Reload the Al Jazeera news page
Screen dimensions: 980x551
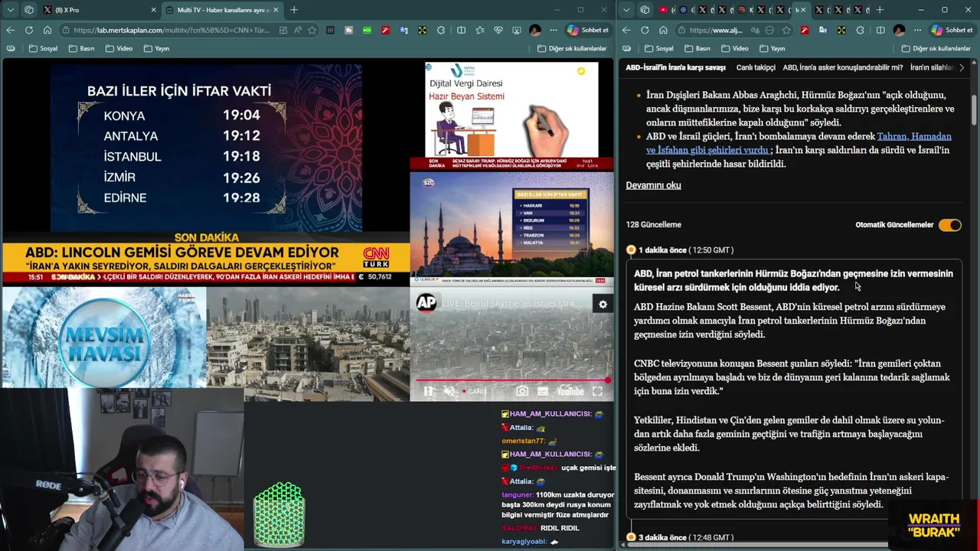tap(645, 30)
